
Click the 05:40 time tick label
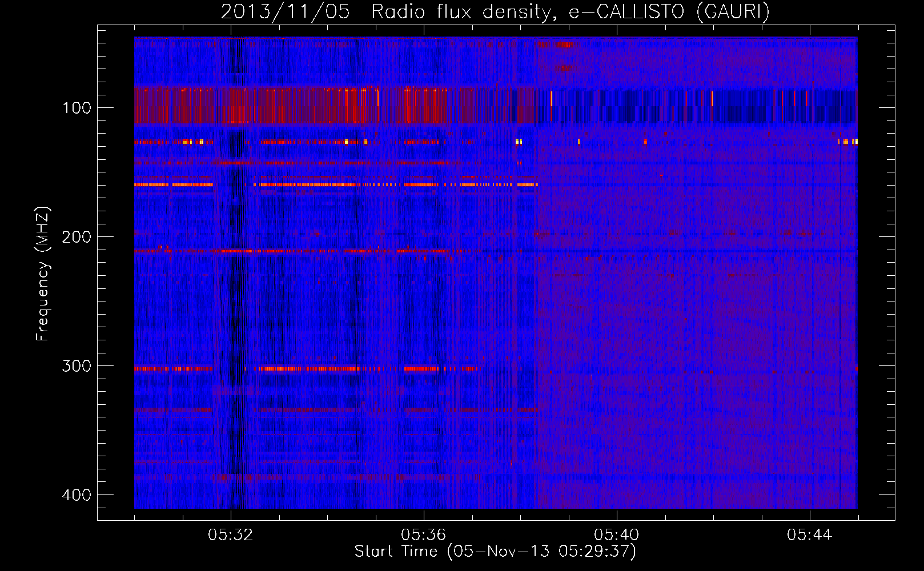(x=617, y=535)
